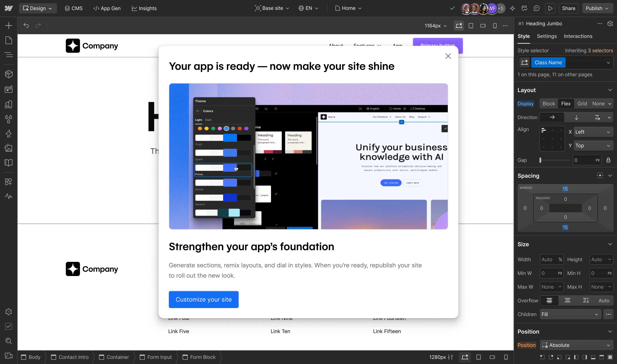Open the Design mode dropdown
This screenshot has height=364, width=617.
click(x=37, y=8)
